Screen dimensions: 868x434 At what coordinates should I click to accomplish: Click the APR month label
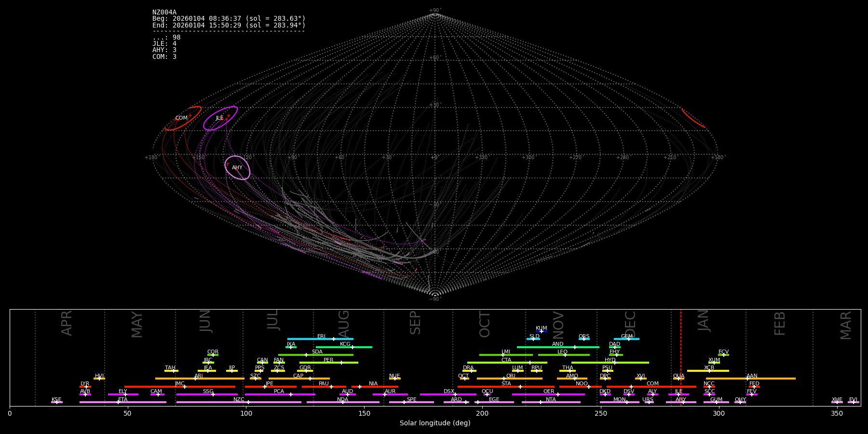67,323
